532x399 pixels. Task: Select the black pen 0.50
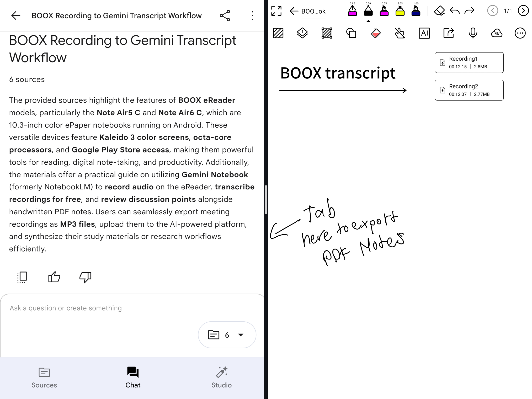(x=368, y=10)
